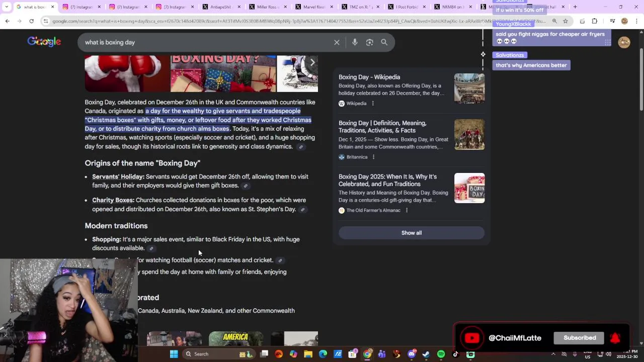
Task: Click the link icon after gift boxes
Action: pyautogui.click(x=246, y=186)
